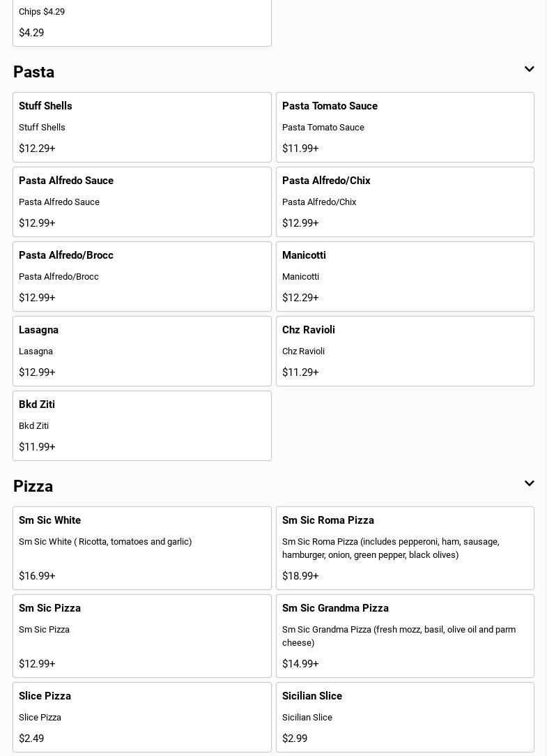Collapse the Pizza section chevron
This screenshot has width=547, height=756.
click(529, 484)
